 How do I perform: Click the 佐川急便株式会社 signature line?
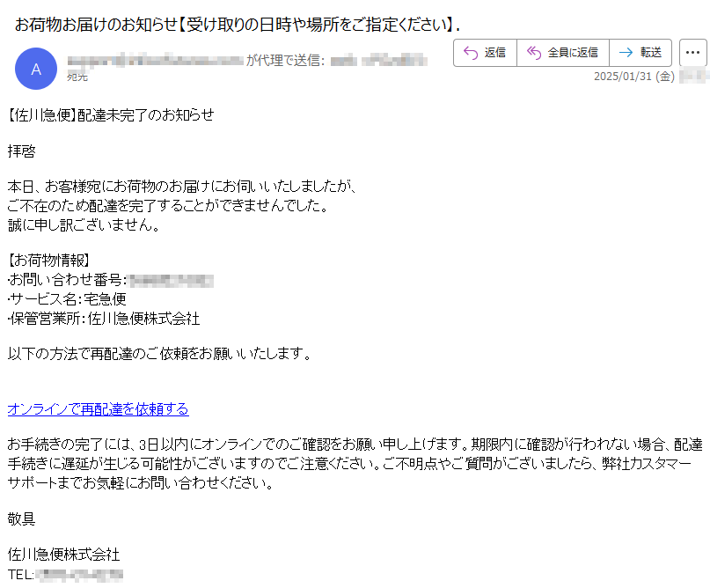click(64, 555)
